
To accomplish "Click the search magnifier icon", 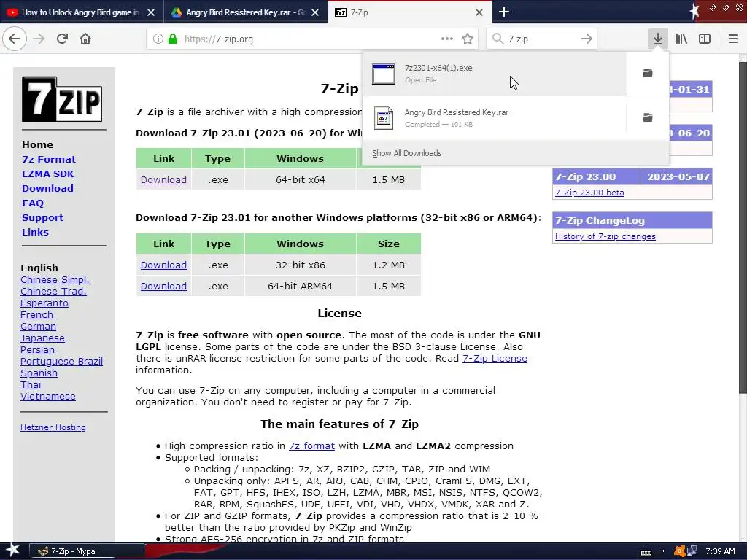I will [498, 39].
